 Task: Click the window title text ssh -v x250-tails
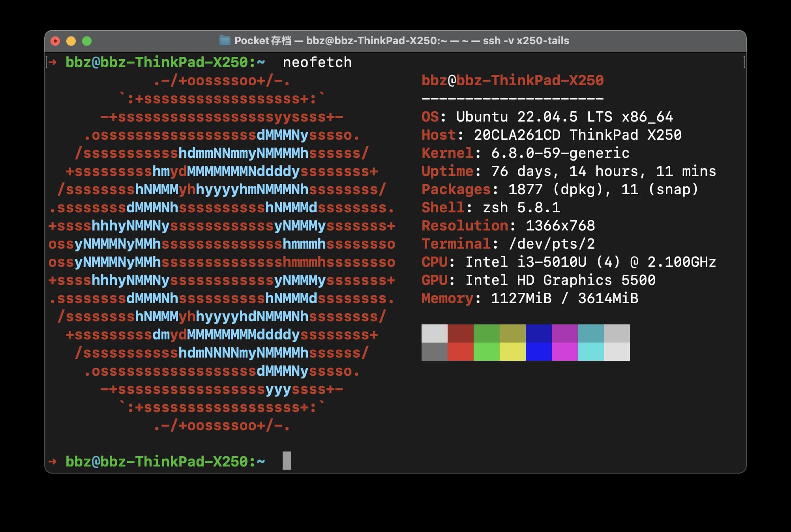tap(526, 41)
